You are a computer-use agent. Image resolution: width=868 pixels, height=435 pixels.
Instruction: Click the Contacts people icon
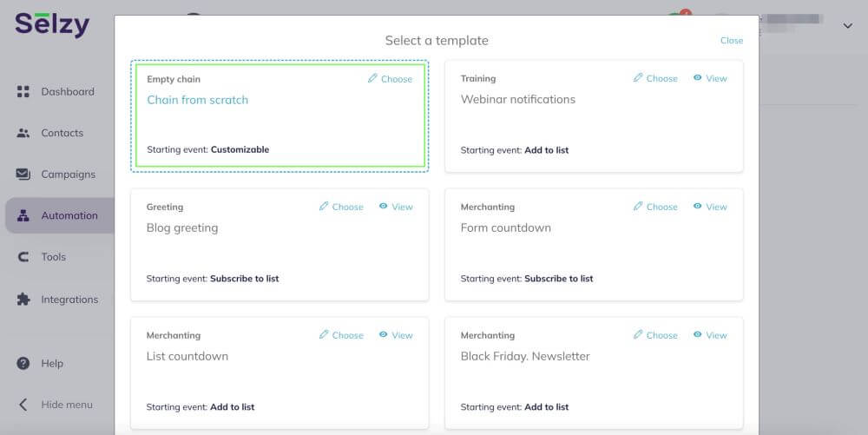click(x=23, y=133)
